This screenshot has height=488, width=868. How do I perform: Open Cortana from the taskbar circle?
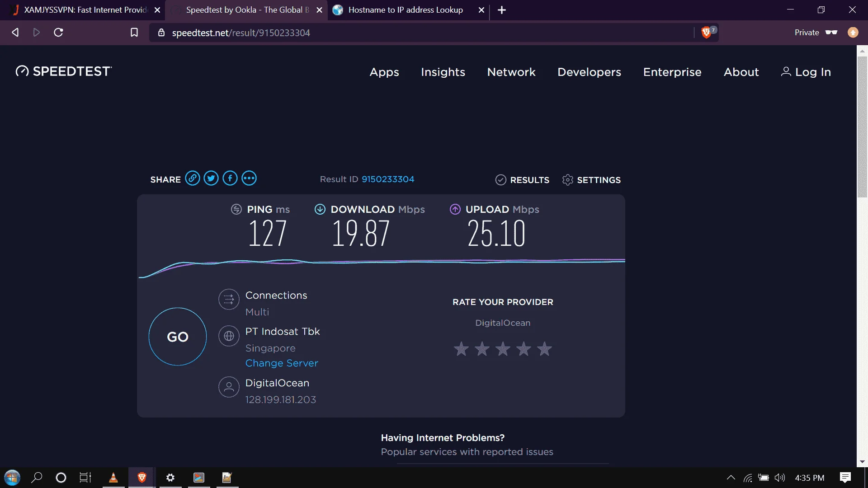pos(61,478)
